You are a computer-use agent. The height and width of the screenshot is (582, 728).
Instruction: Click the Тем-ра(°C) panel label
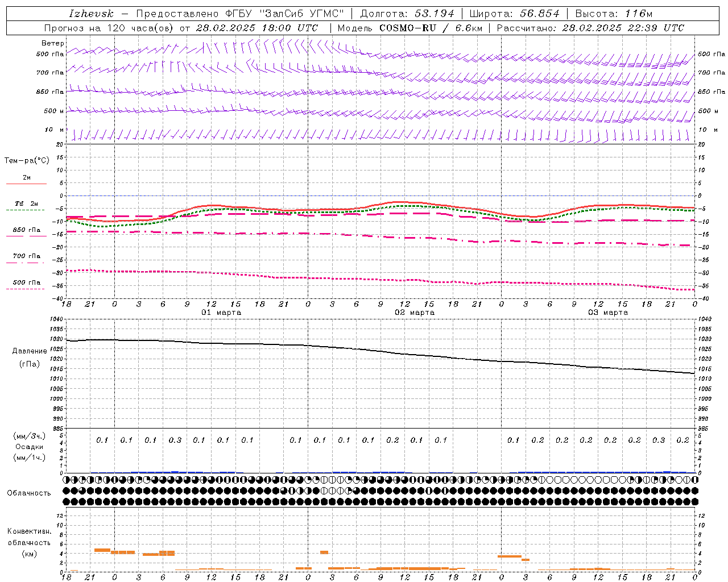point(27,161)
